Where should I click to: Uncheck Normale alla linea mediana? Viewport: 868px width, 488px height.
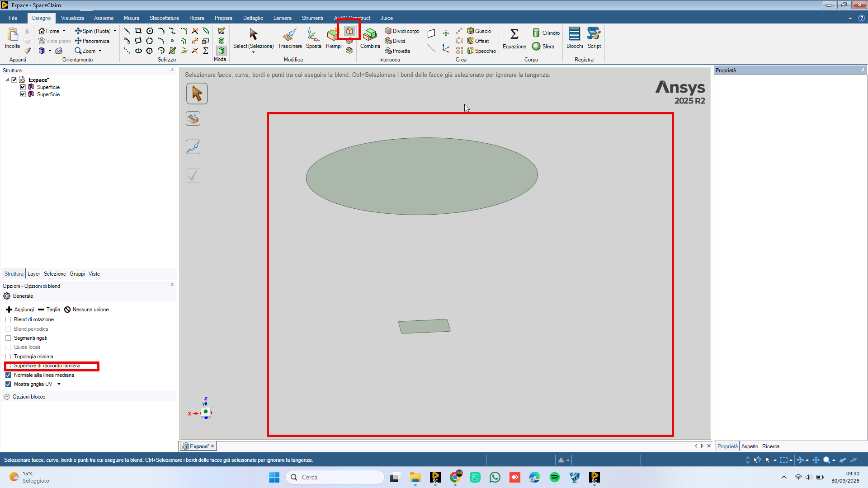[x=8, y=375]
